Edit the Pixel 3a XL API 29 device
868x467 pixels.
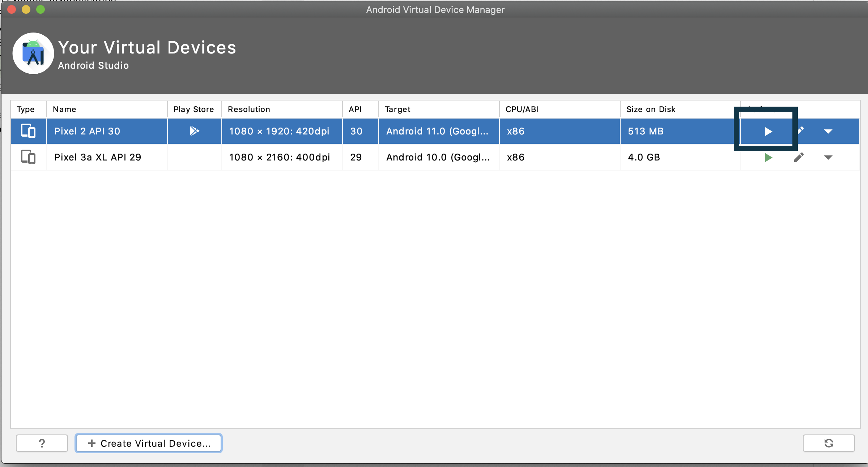point(799,158)
